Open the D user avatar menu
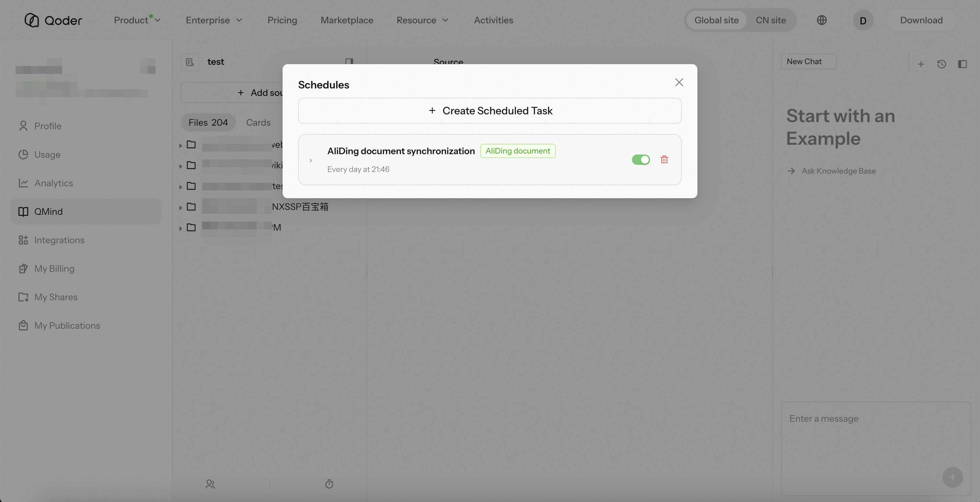Viewport: 980px width, 502px height. (x=863, y=20)
